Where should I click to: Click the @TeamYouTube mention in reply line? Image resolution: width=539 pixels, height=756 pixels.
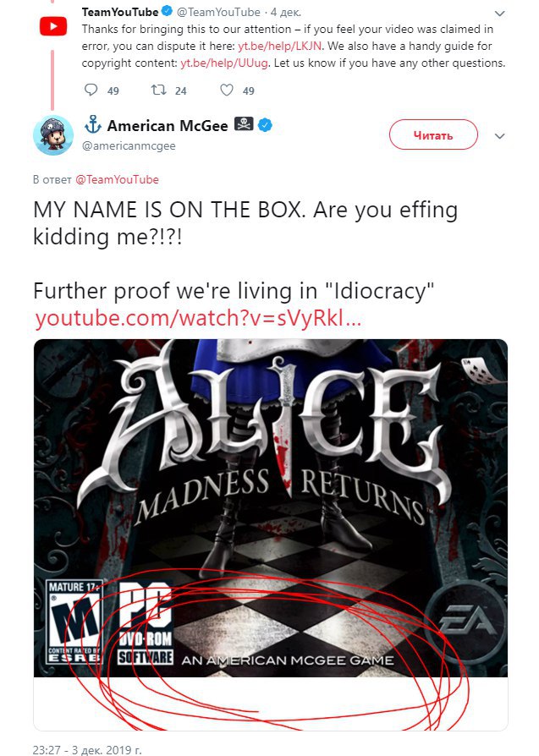(x=118, y=180)
